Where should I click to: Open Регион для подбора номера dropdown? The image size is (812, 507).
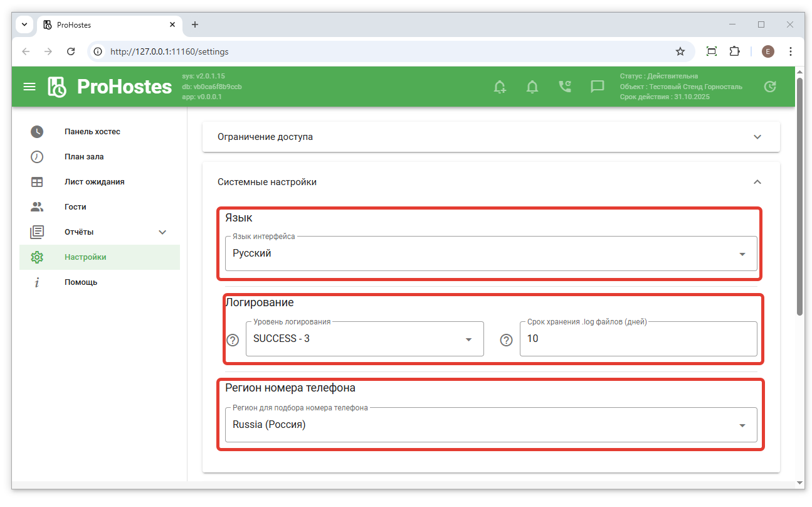[490, 425]
